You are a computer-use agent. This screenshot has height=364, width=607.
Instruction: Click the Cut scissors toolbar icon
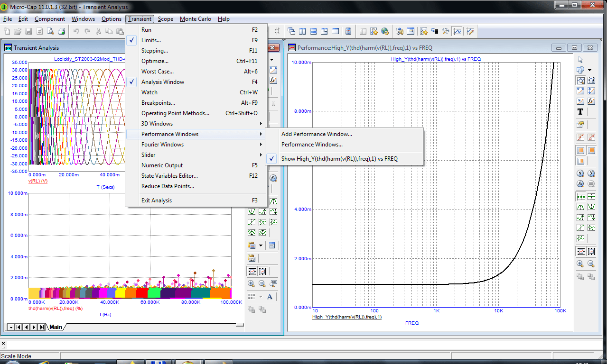(x=98, y=32)
